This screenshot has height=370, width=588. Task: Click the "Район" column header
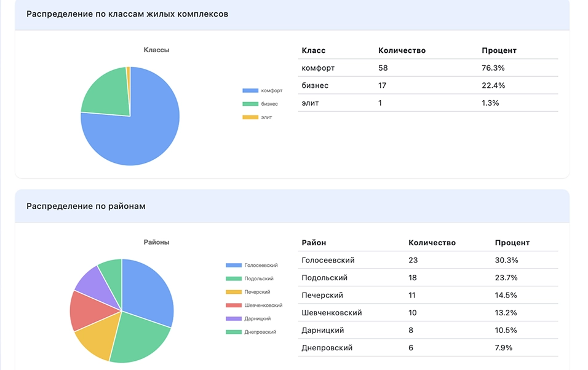pyautogui.click(x=313, y=243)
